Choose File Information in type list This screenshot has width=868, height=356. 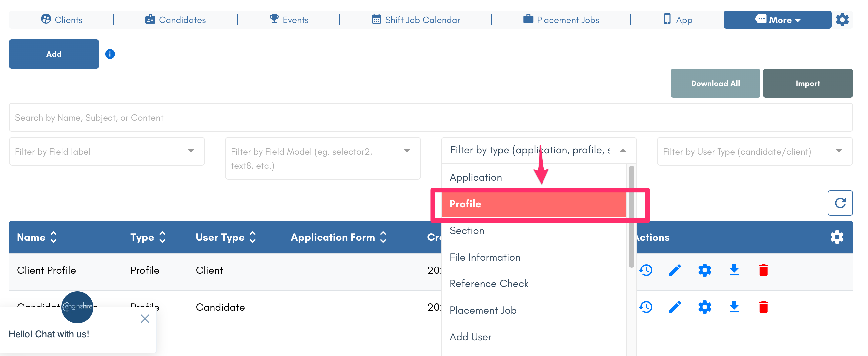pyautogui.click(x=534, y=257)
